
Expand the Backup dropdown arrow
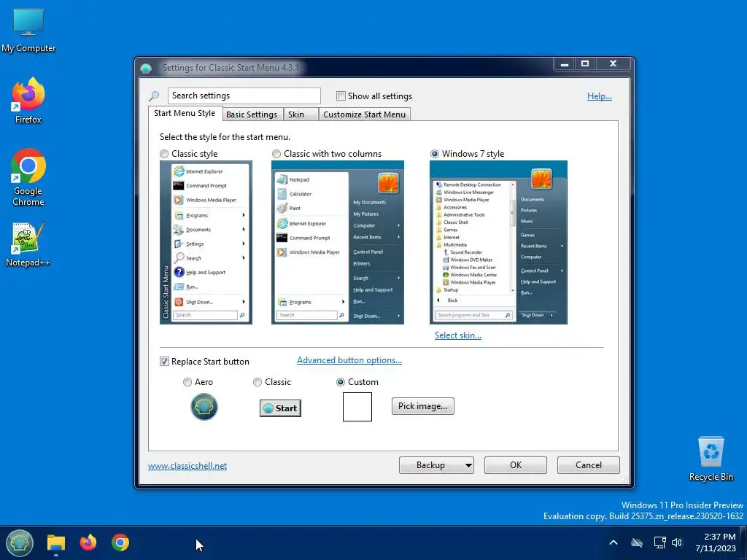tap(468, 465)
